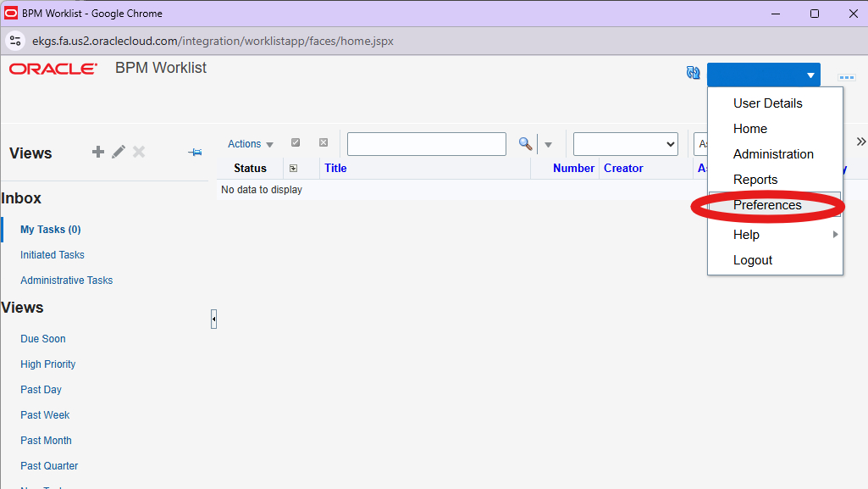
Task: Open Chrome's site information icon in the address bar
Action: pyautogui.click(x=15, y=39)
